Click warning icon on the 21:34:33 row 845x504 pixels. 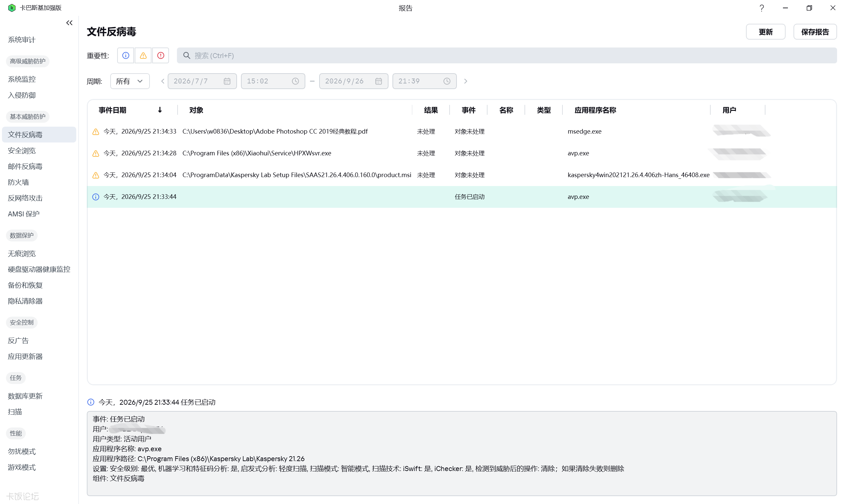(96, 131)
